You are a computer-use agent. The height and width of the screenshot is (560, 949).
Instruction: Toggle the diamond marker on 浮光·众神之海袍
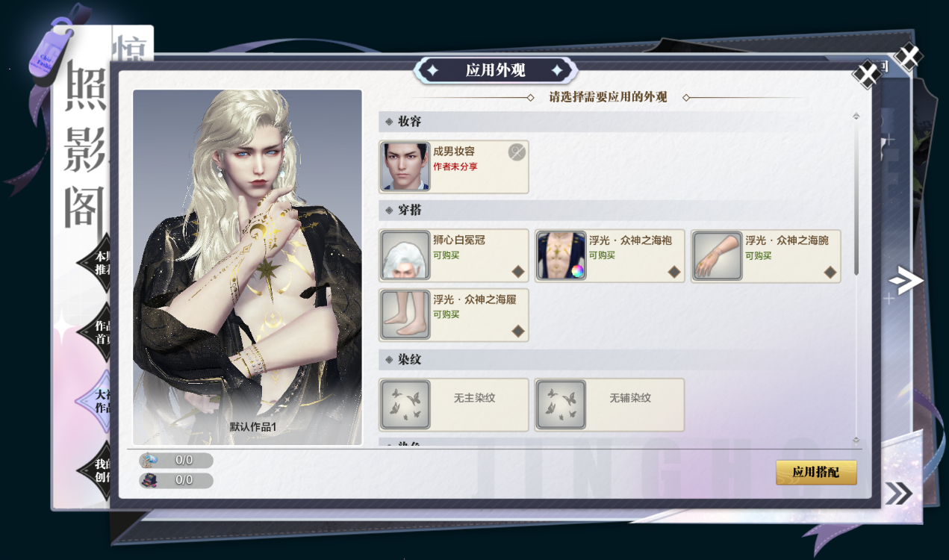674,272
